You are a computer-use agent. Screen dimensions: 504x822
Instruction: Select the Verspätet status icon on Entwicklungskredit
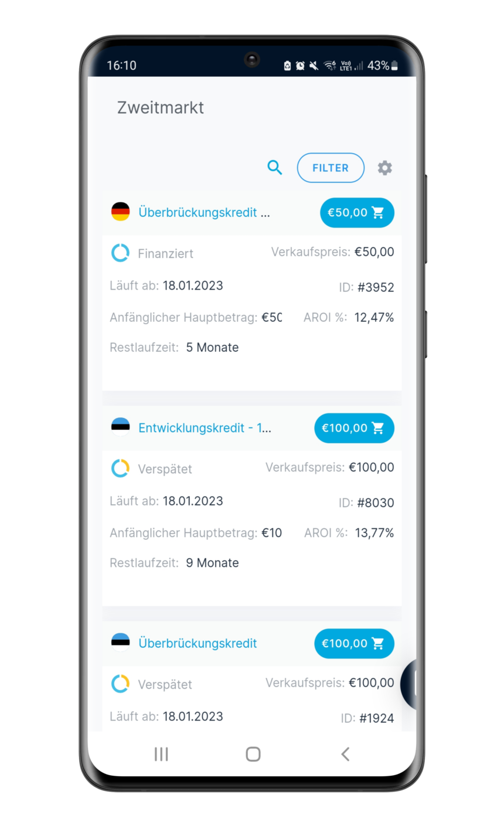(x=120, y=468)
